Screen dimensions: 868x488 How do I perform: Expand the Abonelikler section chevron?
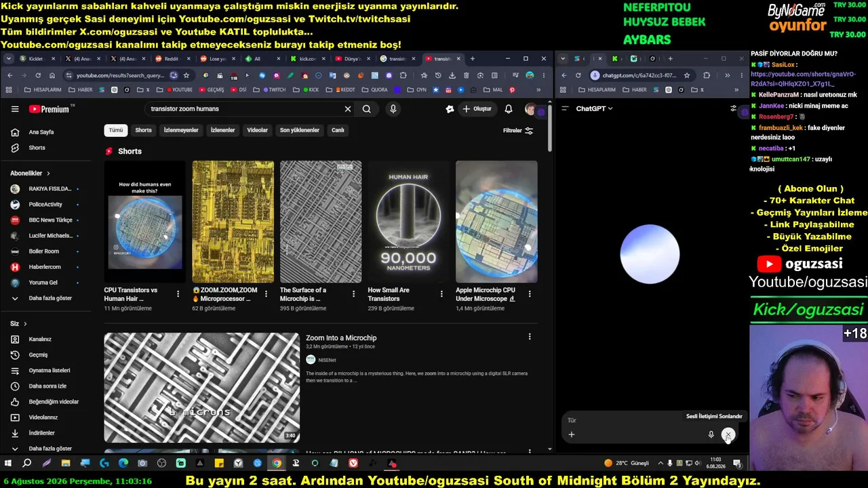[48, 174]
